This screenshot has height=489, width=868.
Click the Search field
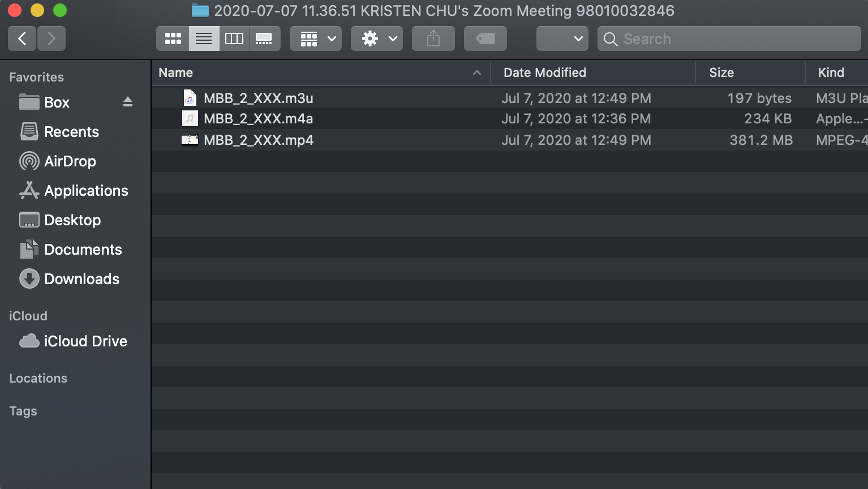[x=729, y=38]
